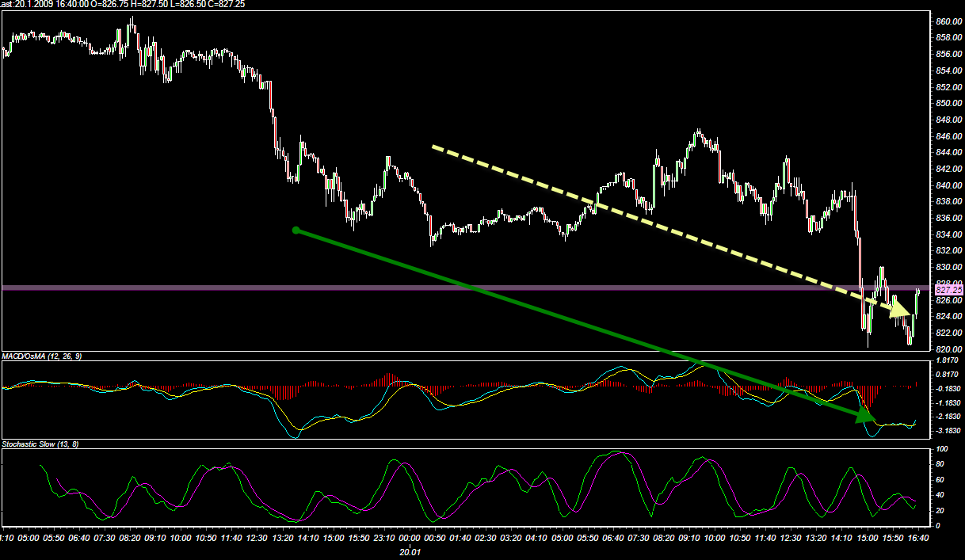The width and height of the screenshot is (965, 560).
Task: Click the pink 827.25 current price tag
Action: (x=948, y=291)
